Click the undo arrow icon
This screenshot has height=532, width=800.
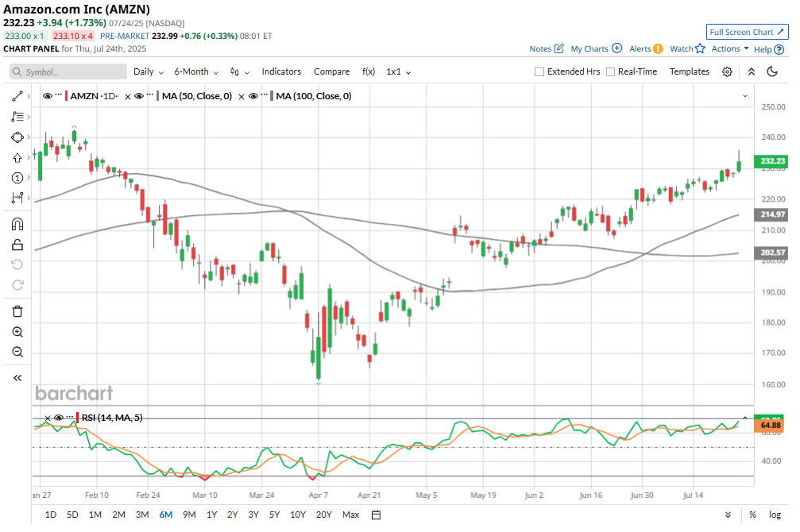click(x=17, y=264)
